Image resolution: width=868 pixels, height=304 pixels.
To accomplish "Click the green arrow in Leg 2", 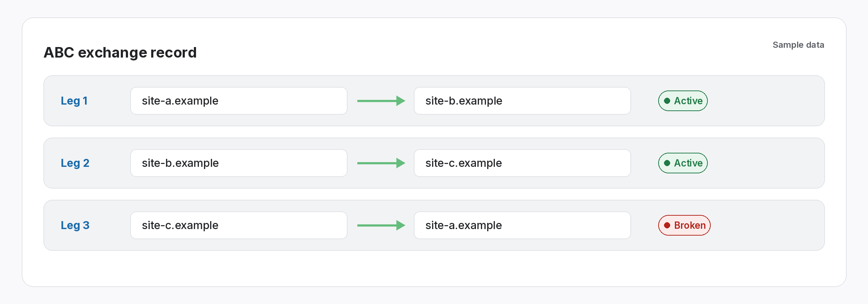I will click(381, 163).
